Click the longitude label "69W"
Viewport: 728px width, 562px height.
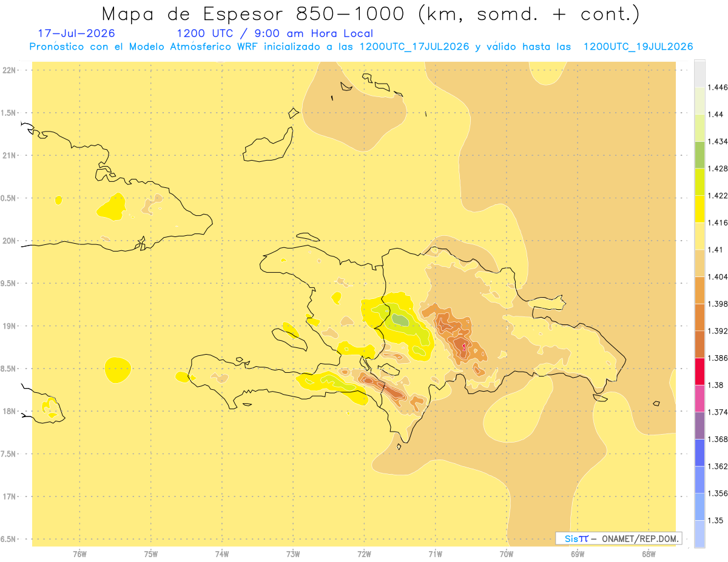[x=578, y=554]
